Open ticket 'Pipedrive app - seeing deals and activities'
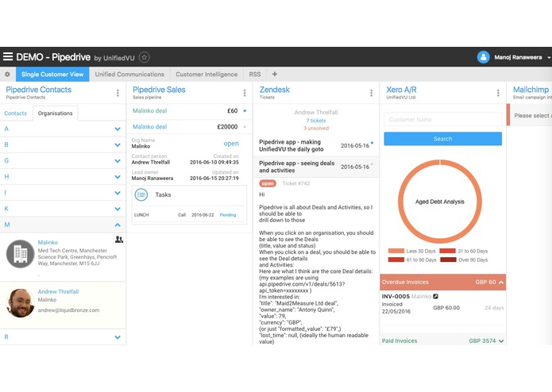 click(316, 167)
